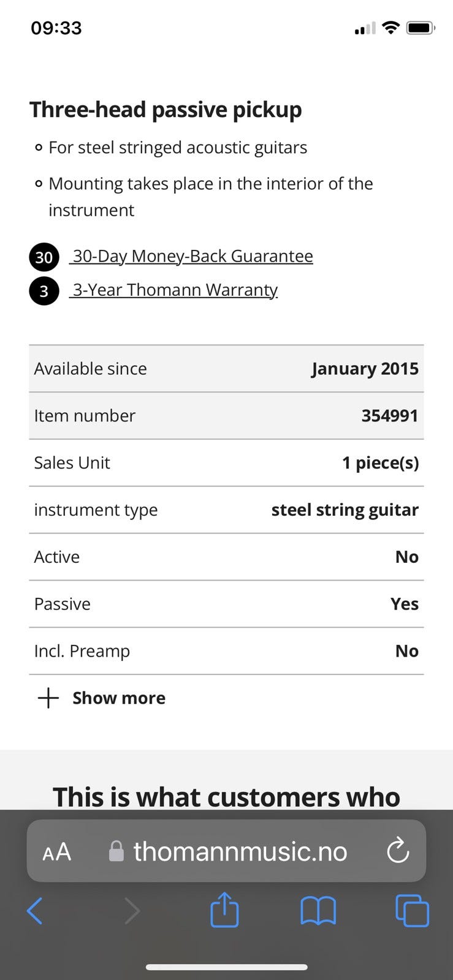Reload the page with refresh icon
This screenshot has height=980, width=453.
pyautogui.click(x=398, y=851)
